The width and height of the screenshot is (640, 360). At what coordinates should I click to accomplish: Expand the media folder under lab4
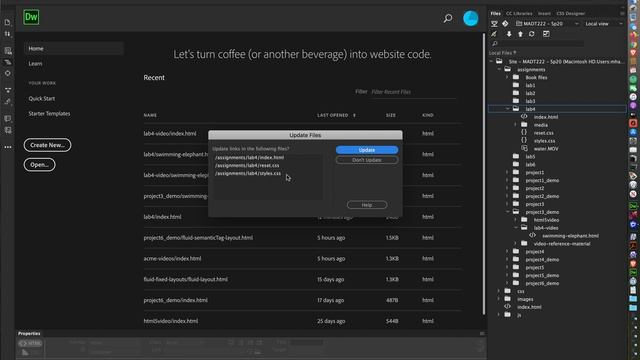(516, 125)
